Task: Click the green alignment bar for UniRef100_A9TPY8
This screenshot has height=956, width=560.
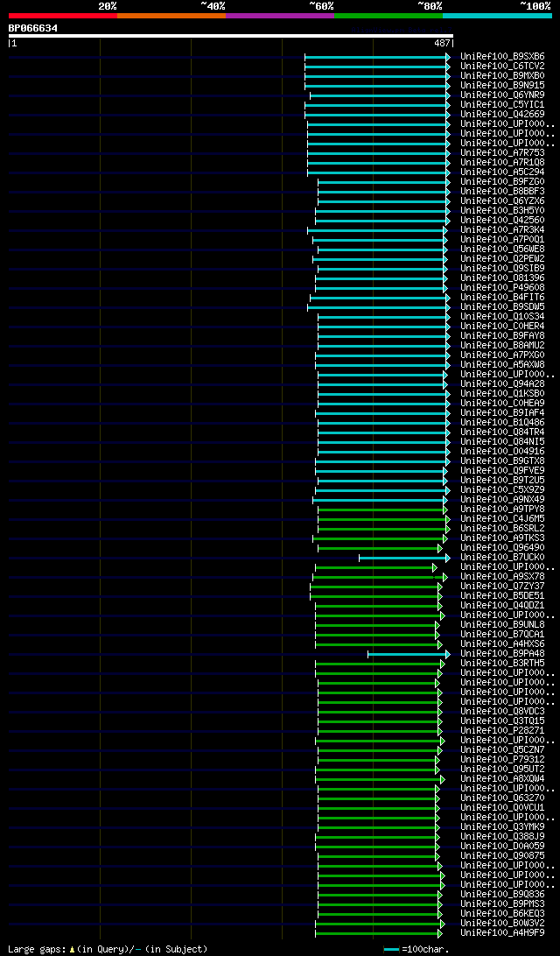Action: (x=382, y=510)
